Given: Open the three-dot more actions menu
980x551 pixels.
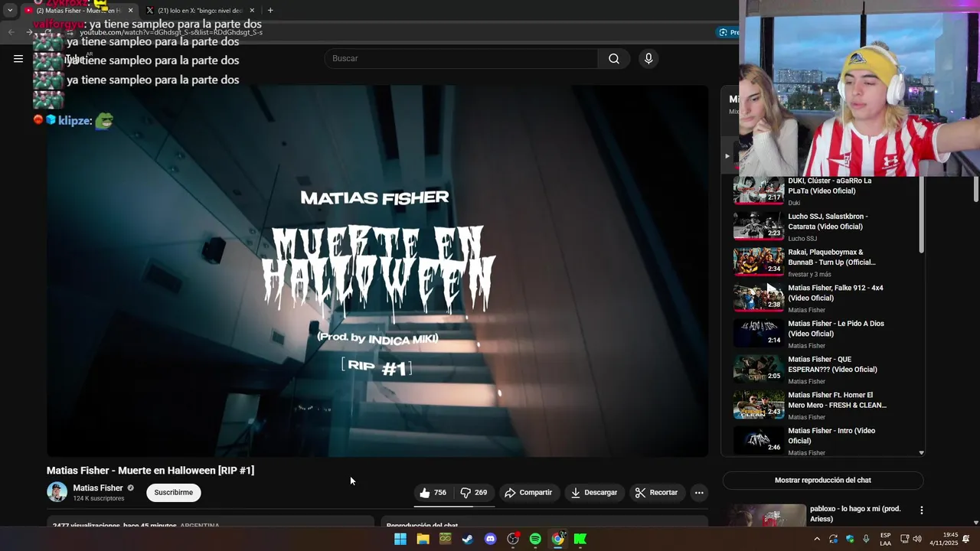Looking at the screenshot, I should coord(699,493).
